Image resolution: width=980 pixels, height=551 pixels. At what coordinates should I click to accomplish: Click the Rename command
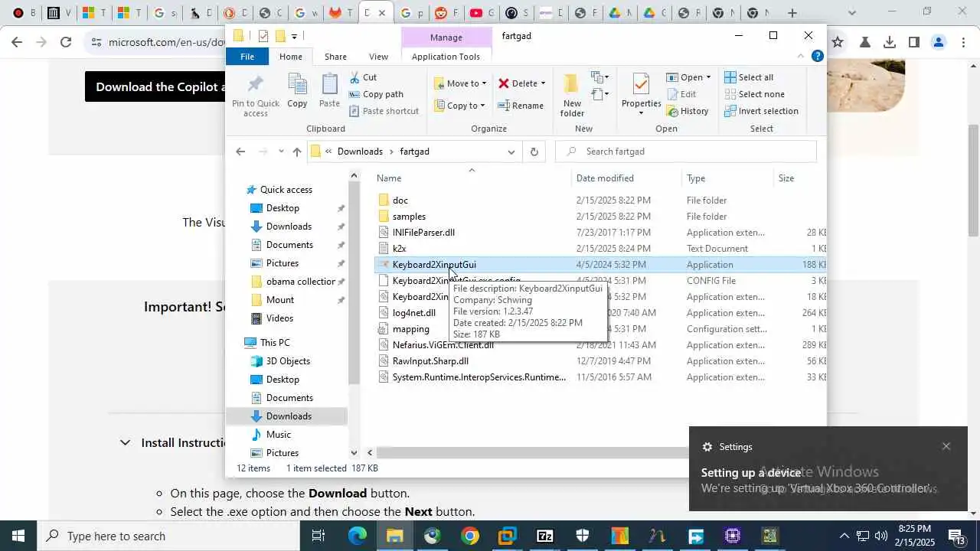521,106
